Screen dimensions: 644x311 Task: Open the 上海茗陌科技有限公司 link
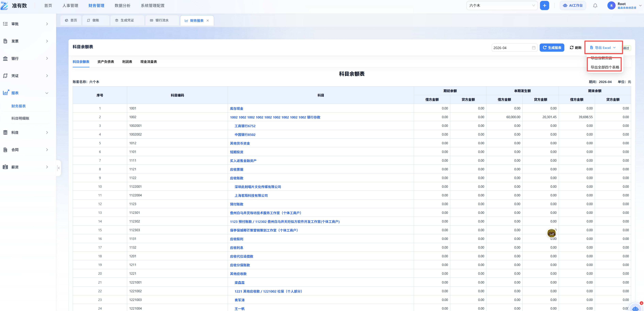click(x=251, y=196)
